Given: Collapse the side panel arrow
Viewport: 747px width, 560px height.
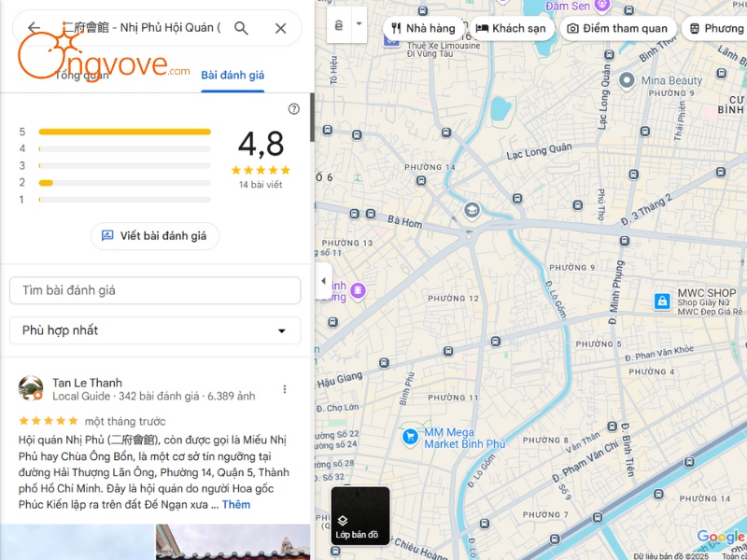Looking at the screenshot, I should click(323, 281).
